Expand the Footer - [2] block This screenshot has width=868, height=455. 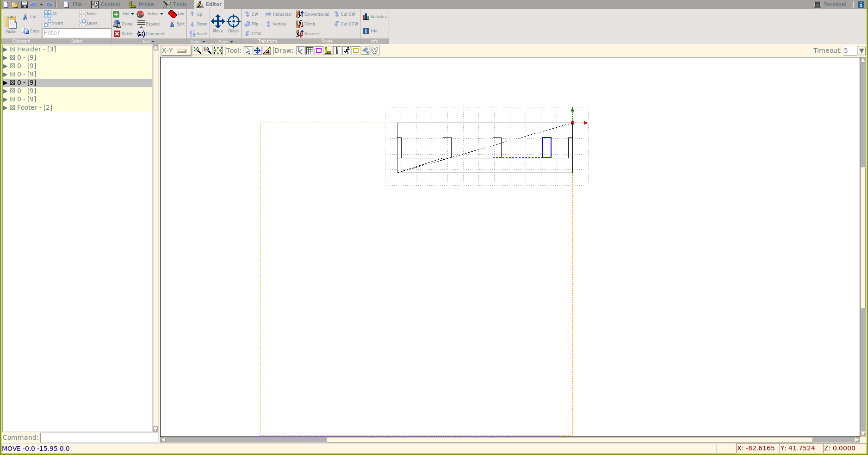5,107
